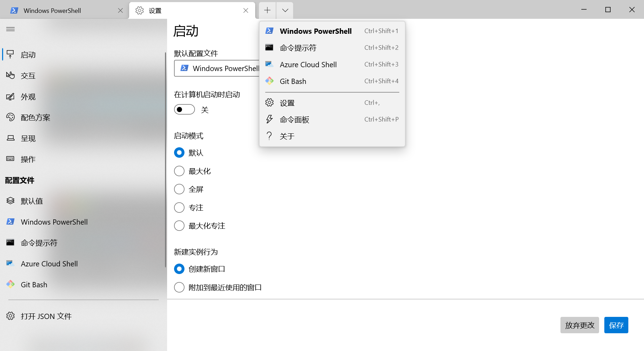Switch to the 设置 tab
The width and height of the screenshot is (644, 351).
click(x=192, y=10)
